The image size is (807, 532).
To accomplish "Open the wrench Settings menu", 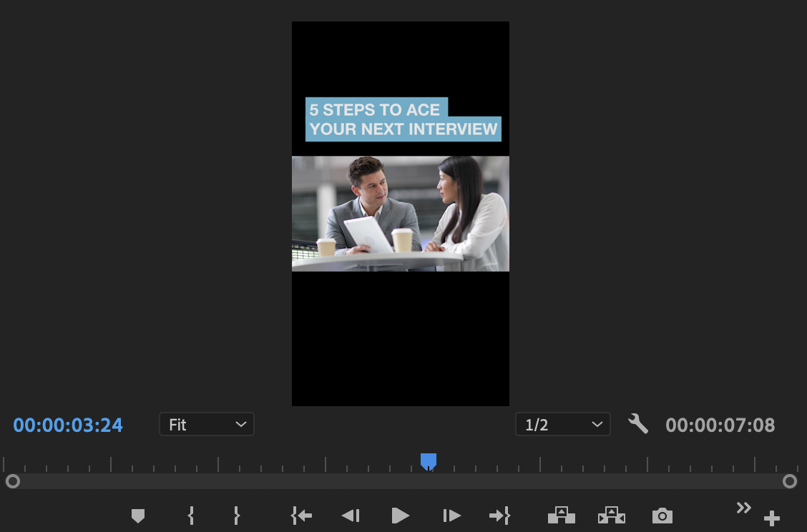I will 638,425.
